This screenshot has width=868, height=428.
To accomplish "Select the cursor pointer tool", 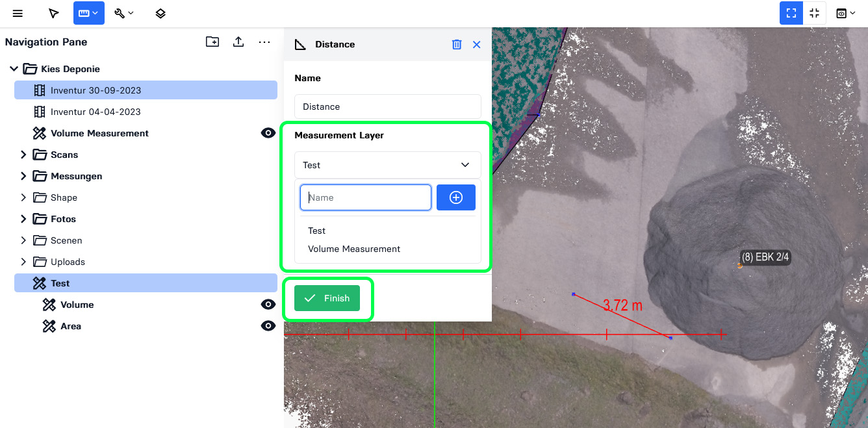I will pyautogui.click(x=54, y=13).
